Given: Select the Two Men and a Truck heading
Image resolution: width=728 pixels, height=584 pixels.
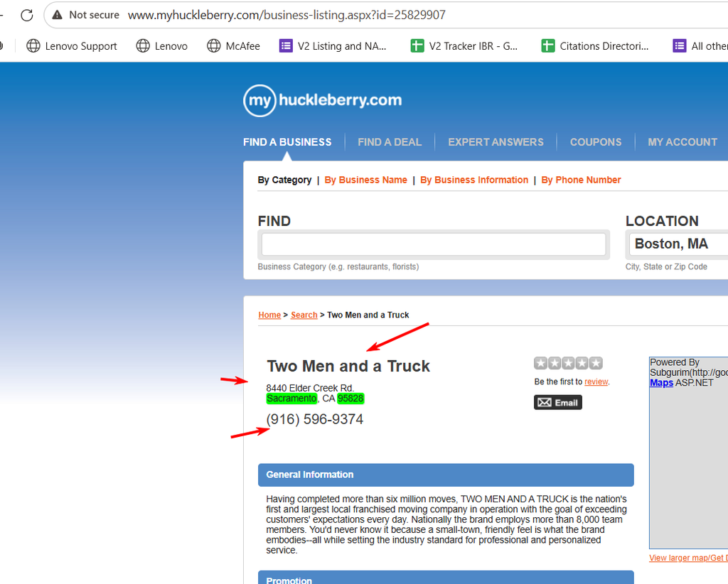Looking at the screenshot, I should 348,366.
